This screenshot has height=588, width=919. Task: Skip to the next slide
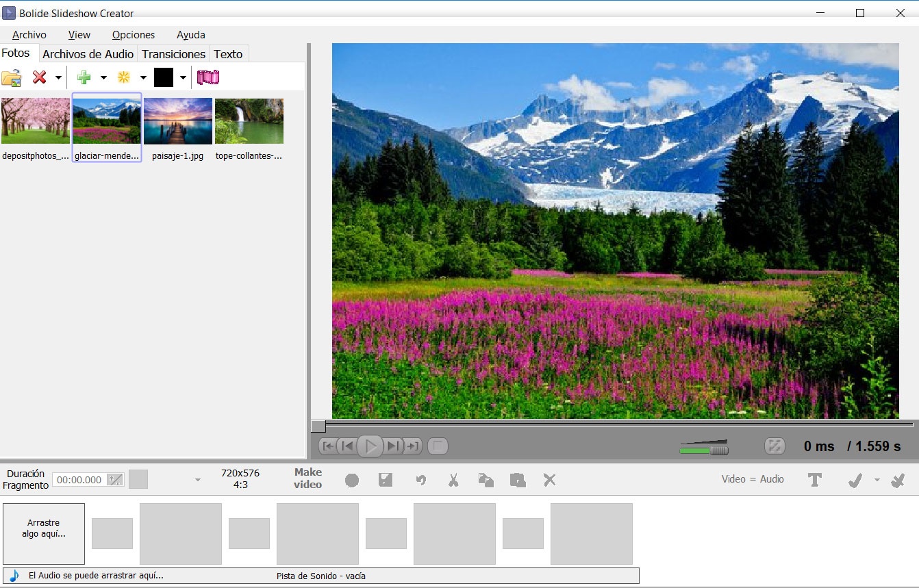point(393,446)
